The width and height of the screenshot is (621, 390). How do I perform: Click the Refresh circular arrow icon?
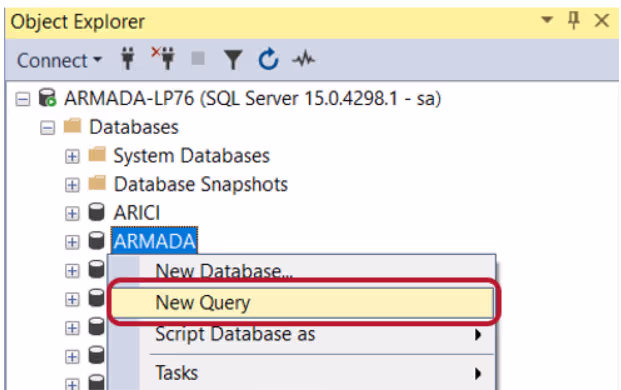268,59
